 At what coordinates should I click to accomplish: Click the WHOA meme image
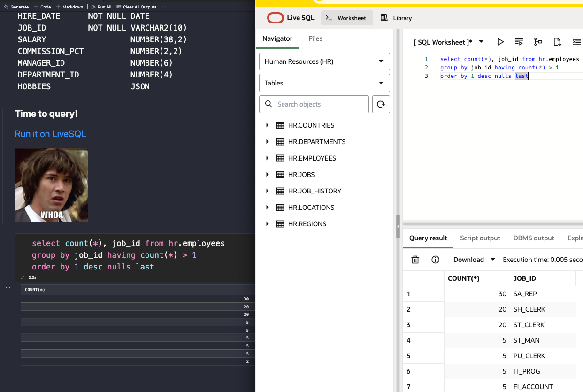tap(52, 185)
